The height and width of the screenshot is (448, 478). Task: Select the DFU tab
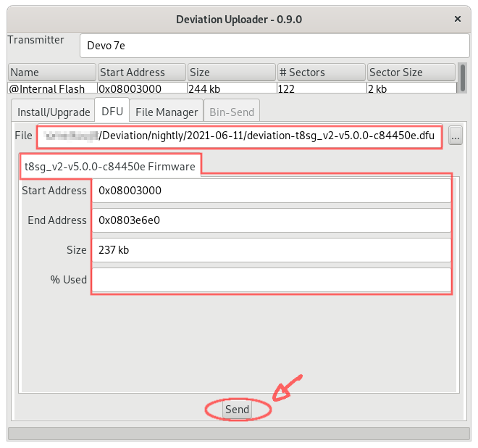pos(112,111)
